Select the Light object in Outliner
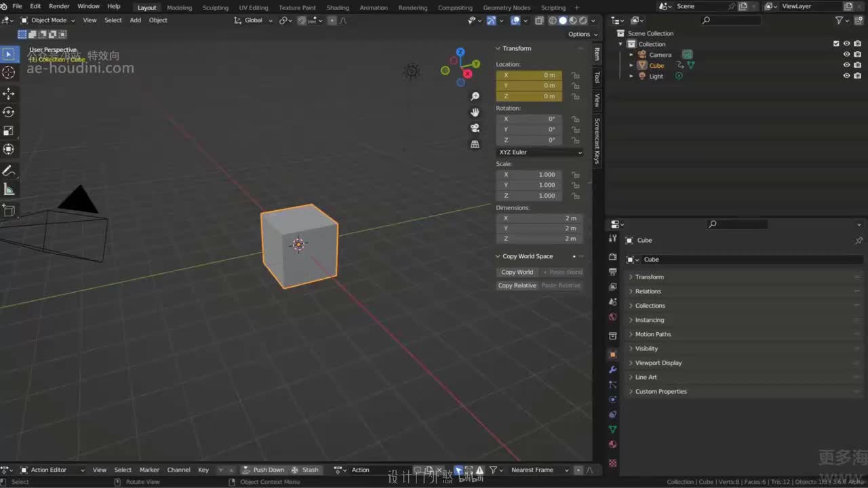Screen dimensions: 868x488 tap(656, 77)
